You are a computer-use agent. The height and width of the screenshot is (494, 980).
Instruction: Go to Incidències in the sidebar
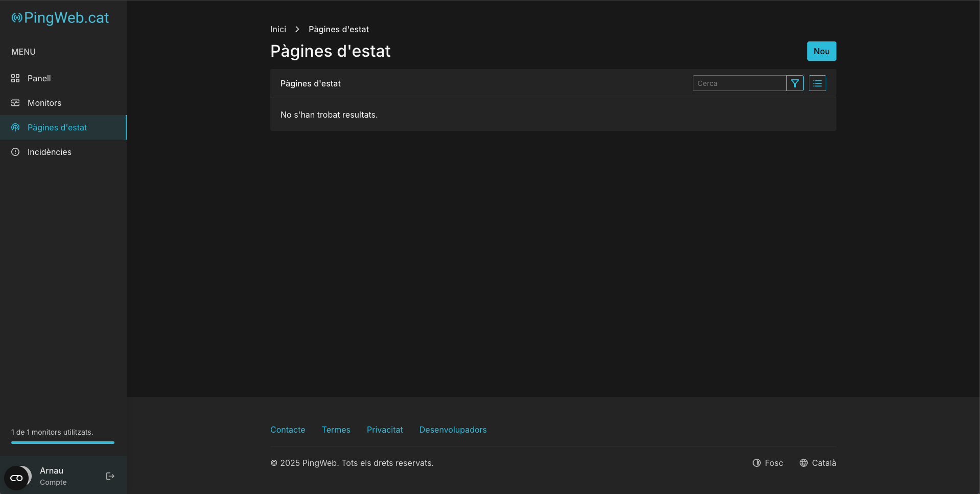(x=50, y=152)
